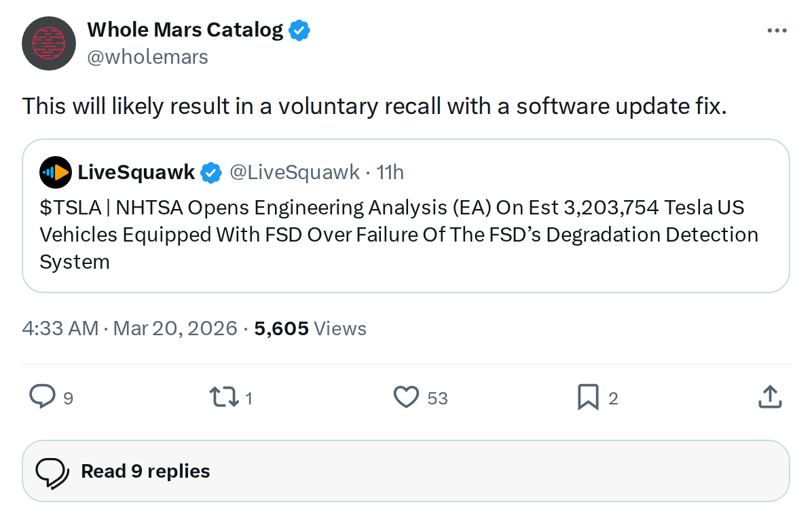The width and height of the screenshot is (812, 513).
Task: Click the verified badge next to Whole Mars Catalog
Action: (x=299, y=29)
